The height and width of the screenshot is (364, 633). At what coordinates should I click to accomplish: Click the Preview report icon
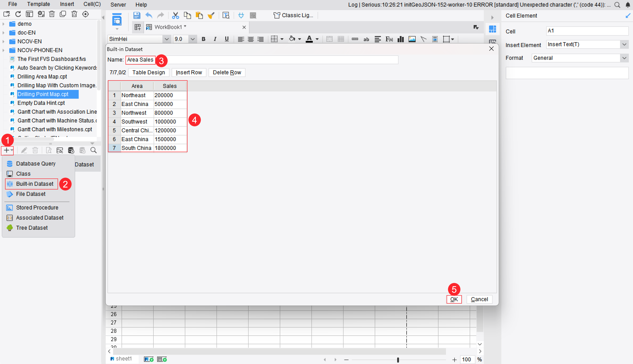(117, 19)
